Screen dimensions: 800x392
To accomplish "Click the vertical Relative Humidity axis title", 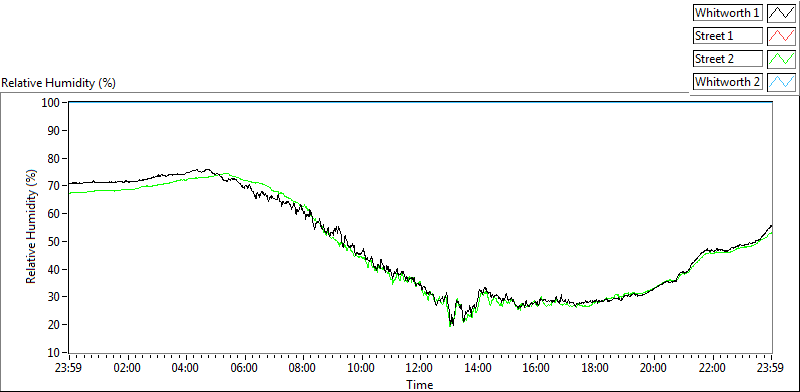I will coord(32,228).
